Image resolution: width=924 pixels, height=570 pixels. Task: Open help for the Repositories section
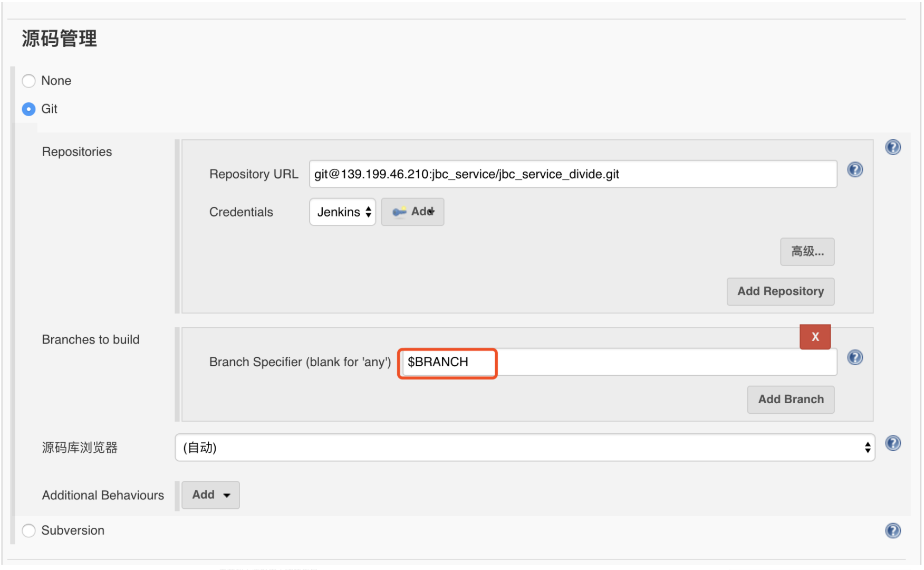click(x=893, y=147)
